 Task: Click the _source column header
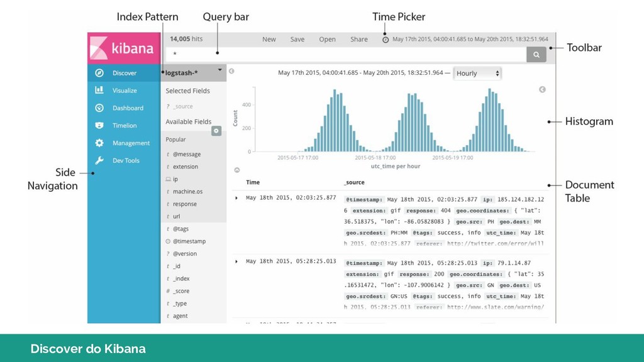click(354, 182)
